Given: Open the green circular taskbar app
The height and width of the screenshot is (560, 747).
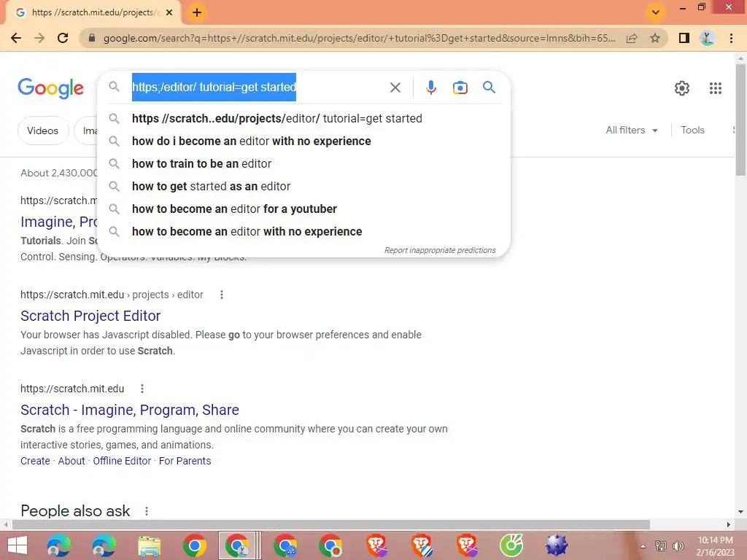Looking at the screenshot, I should pos(511,545).
